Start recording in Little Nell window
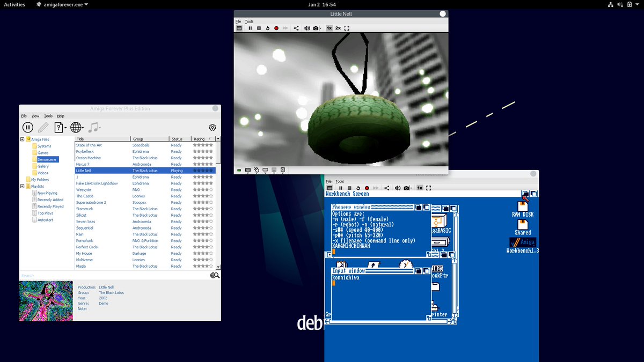The image size is (644, 362). click(x=276, y=28)
